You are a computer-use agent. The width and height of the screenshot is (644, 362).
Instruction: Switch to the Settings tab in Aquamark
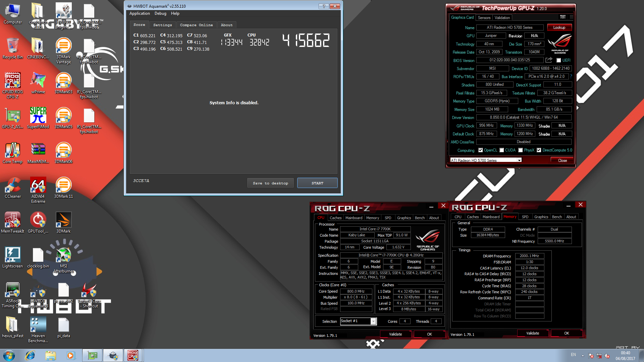[x=162, y=25]
